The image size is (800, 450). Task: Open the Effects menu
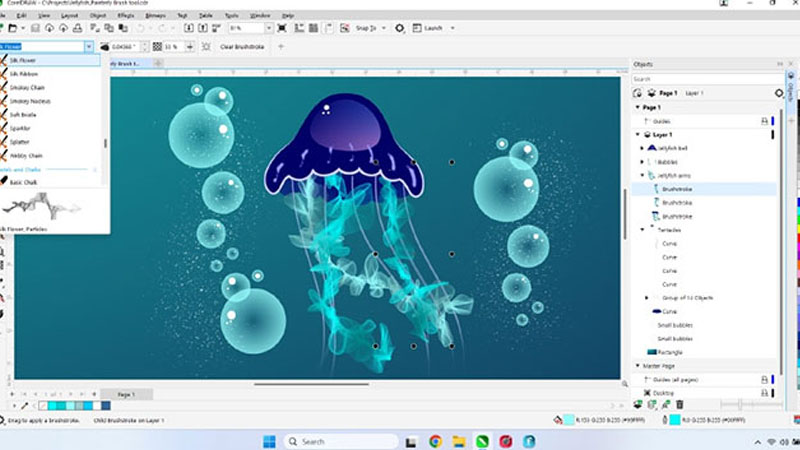point(127,17)
